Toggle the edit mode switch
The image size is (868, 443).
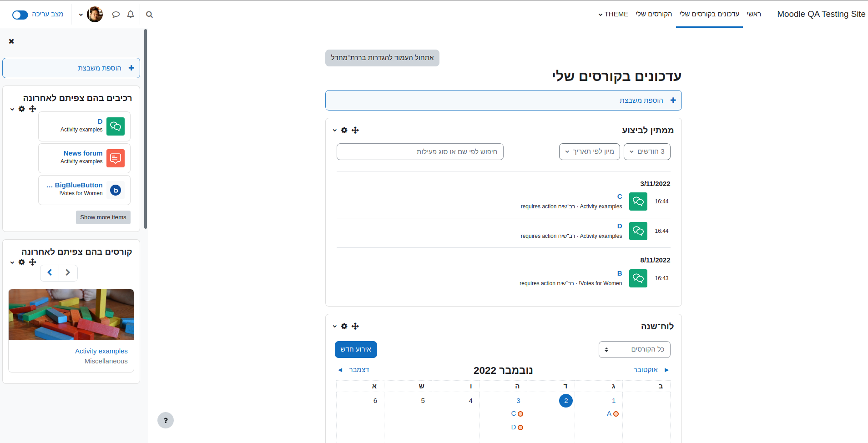pos(20,15)
